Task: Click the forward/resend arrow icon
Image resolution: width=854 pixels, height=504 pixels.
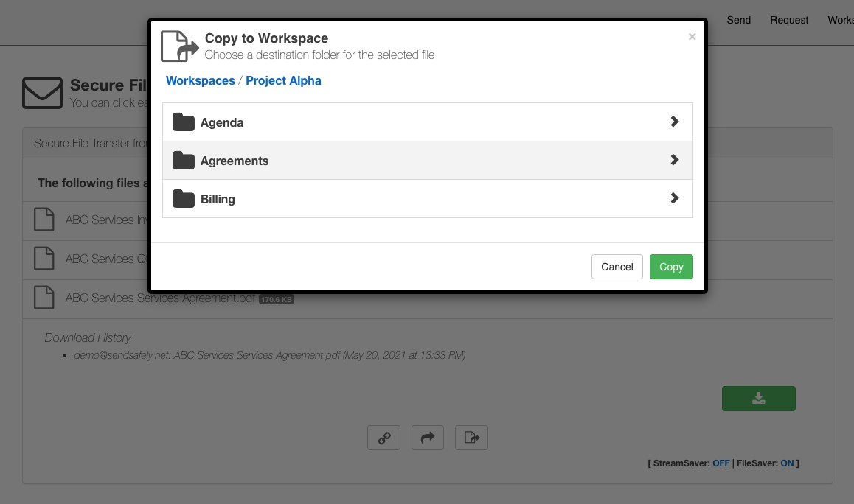Action: point(428,437)
